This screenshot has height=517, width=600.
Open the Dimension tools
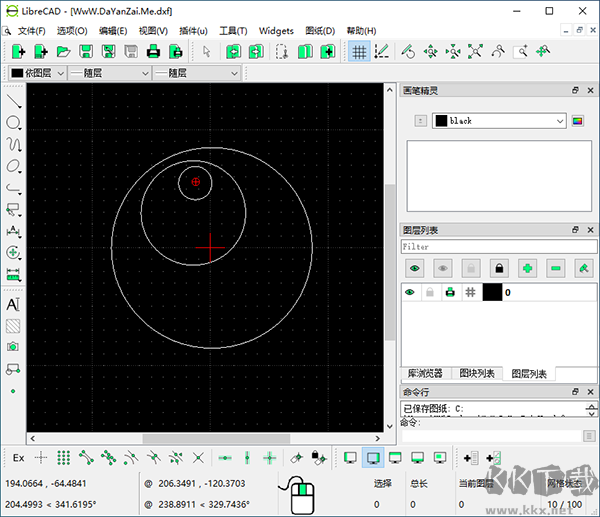click(14, 231)
